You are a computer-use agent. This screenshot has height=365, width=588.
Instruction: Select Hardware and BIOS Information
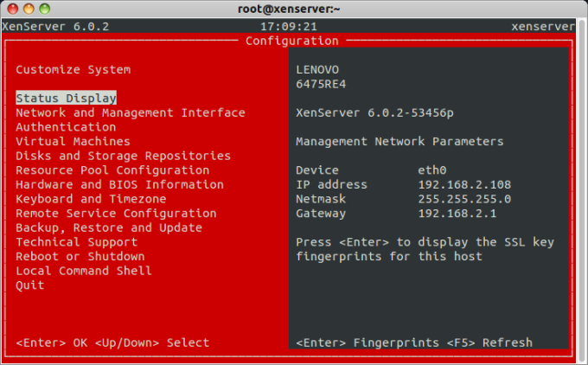pos(119,184)
